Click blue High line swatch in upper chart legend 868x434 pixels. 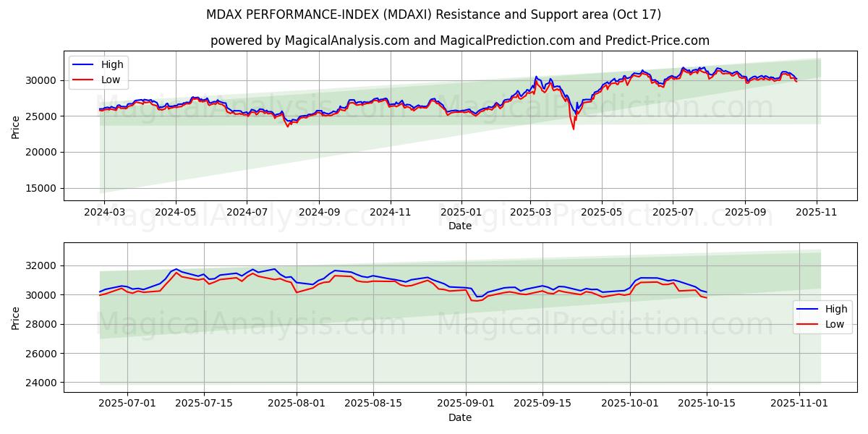tap(85, 64)
